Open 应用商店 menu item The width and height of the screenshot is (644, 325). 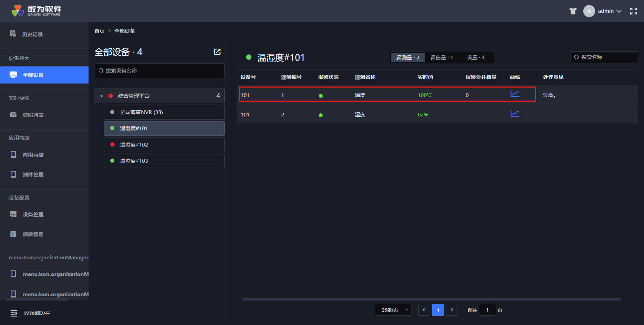(x=44, y=155)
